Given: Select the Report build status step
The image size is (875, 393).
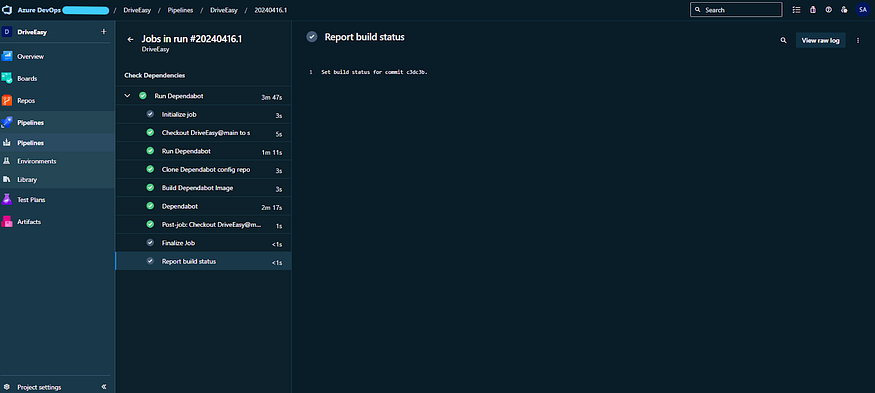Looking at the screenshot, I should pos(203,261).
